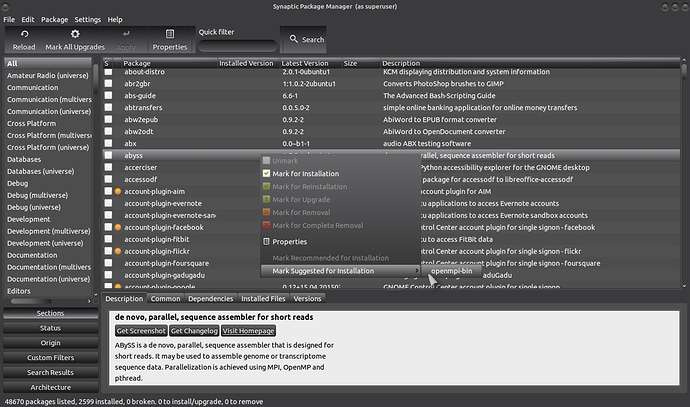Screen dimensions: 690x407
Task: Sort by the Description column header
Action: (530, 63)
